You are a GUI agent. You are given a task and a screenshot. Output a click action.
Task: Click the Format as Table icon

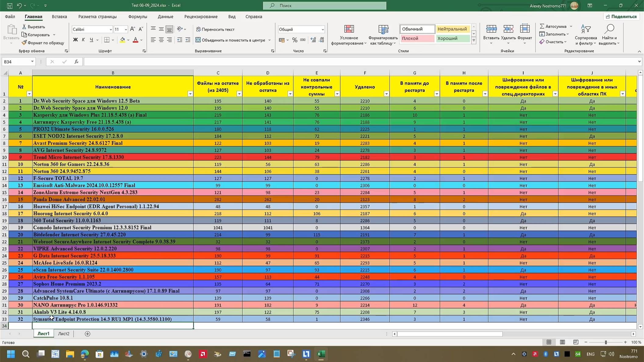(383, 29)
